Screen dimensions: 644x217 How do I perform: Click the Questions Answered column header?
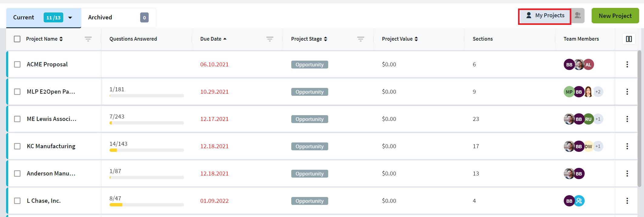pos(133,39)
